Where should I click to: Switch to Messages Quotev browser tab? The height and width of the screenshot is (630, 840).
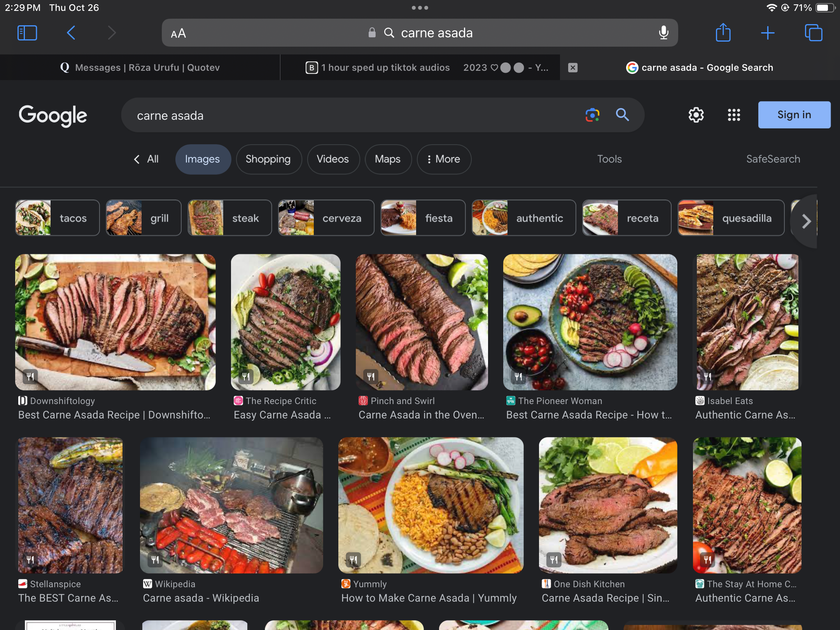(140, 68)
